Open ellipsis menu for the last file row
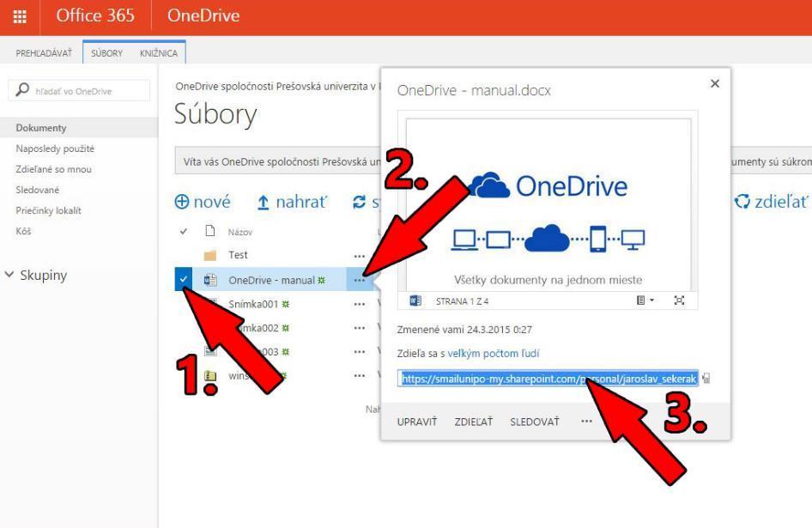The height and width of the screenshot is (528, 812). [360, 376]
